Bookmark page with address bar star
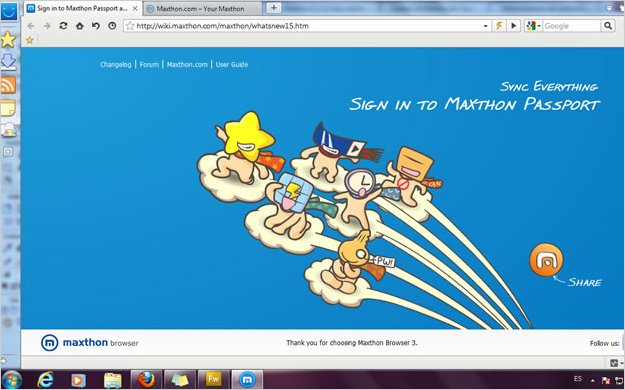The height and width of the screenshot is (390, 625). pyautogui.click(x=130, y=26)
